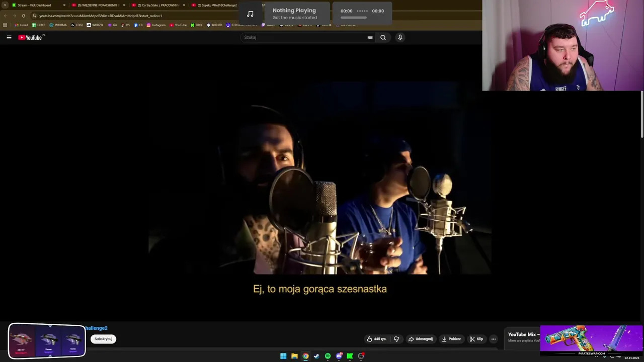Go to the YouTube home logo
Image resolution: width=644 pixels, height=362 pixels.
pyautogui.click(x=31, y=37)
